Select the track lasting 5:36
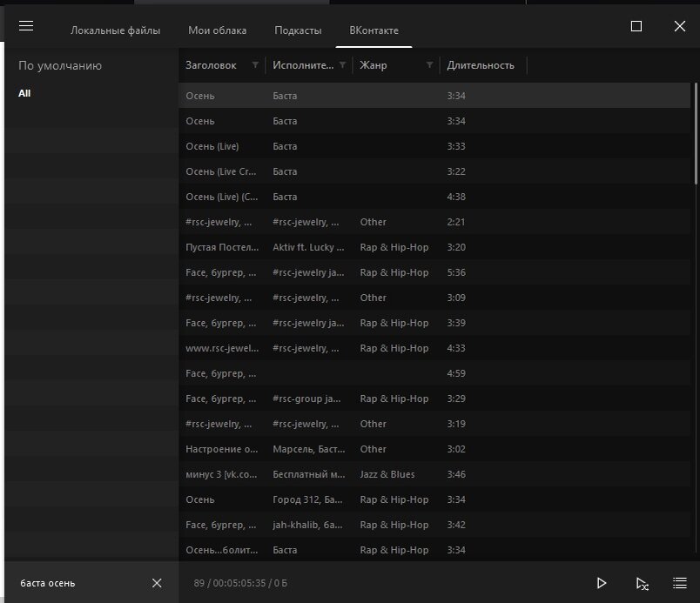Viewport: 700px width, 603px height. click(x=434, y=272)
